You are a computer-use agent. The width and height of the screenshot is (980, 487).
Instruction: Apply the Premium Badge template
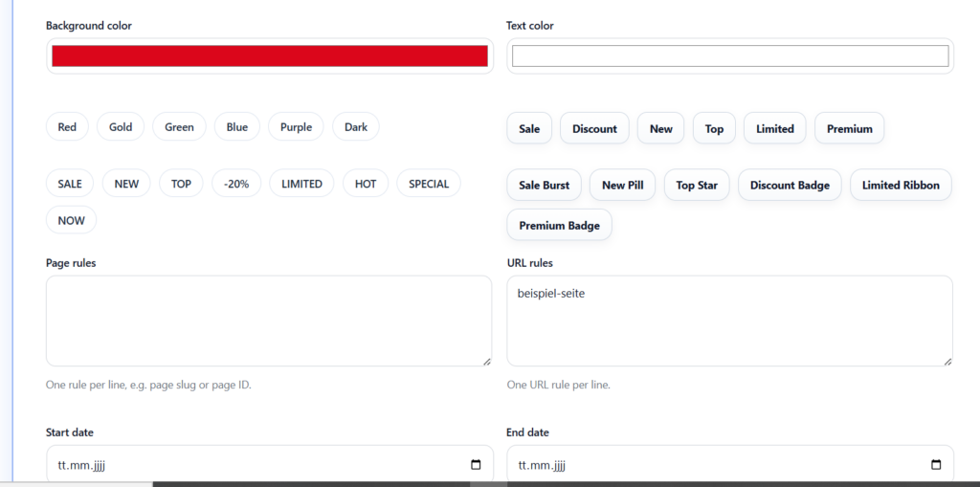pos(559,226)
